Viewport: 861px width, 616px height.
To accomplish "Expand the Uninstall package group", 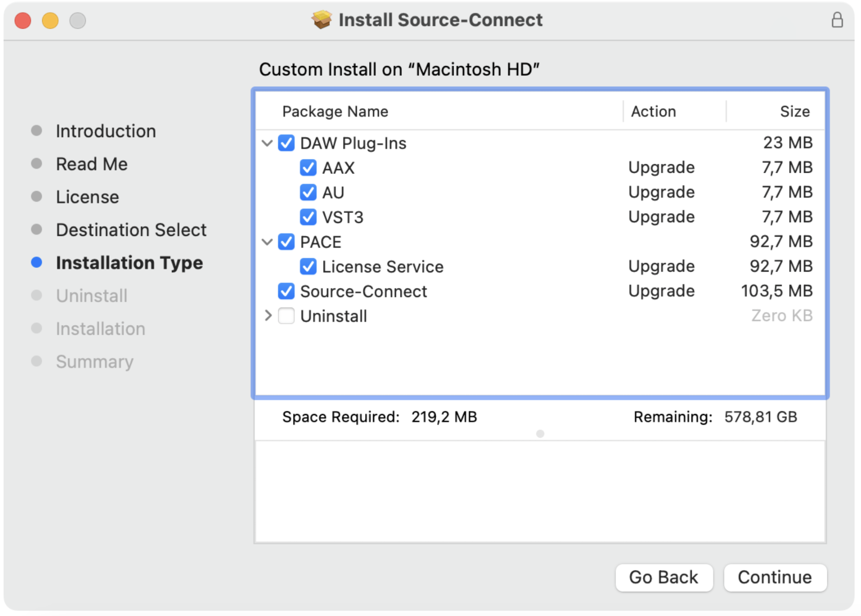I will [268, 316].
